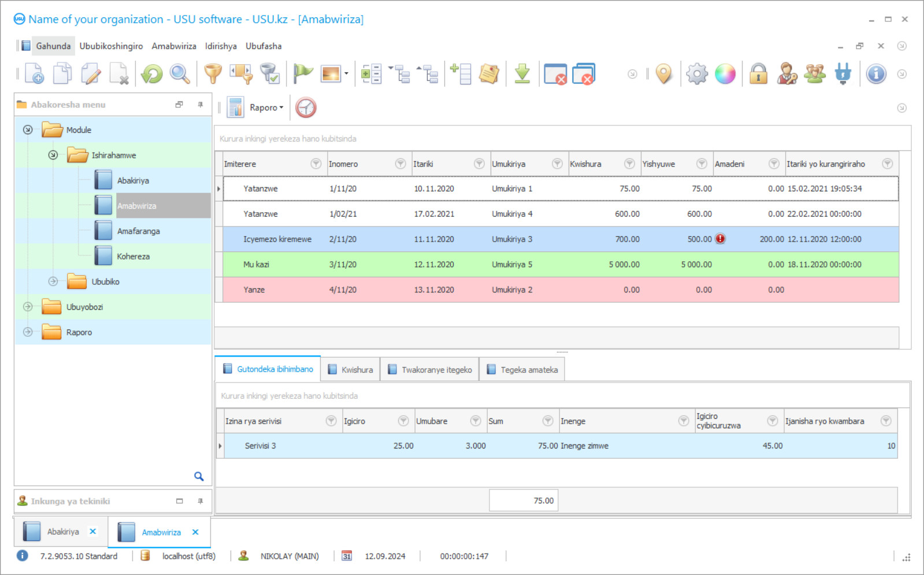Select Amafaranga in the module tree
Viewport: 924px width, 575px height.
pyautogui.click(x=138, y=231)
